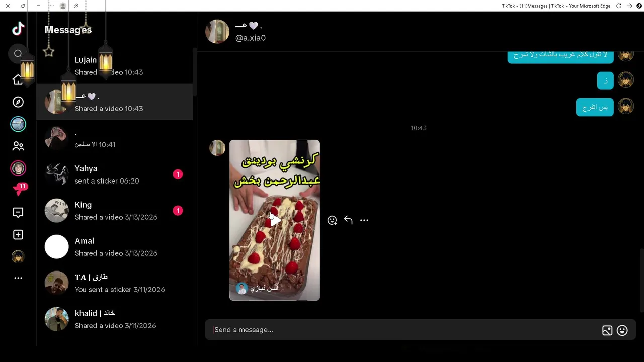This screenshot has width=644, height=362.
Task: Open the search icon in sidebar
Action: [18, 53]
